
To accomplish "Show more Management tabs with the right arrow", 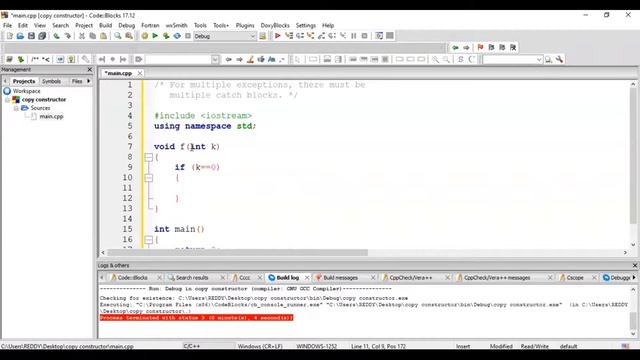I will pyautogui.click(x=89, y=81).
